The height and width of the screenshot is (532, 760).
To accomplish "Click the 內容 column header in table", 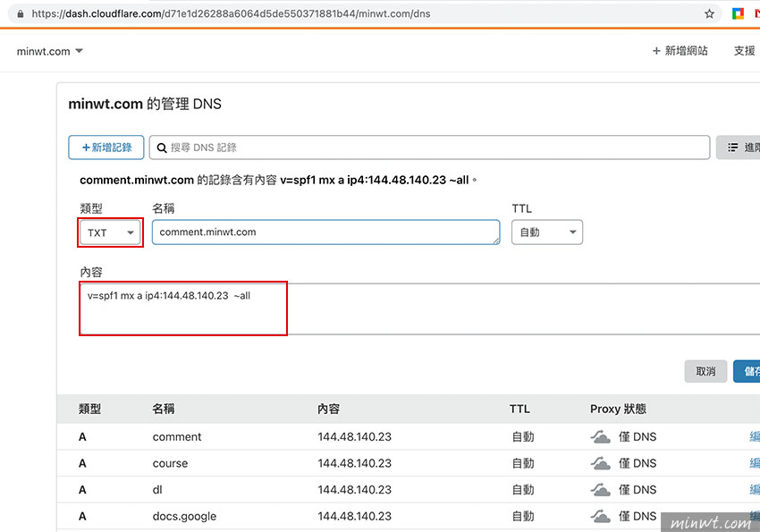I will 329,409.
